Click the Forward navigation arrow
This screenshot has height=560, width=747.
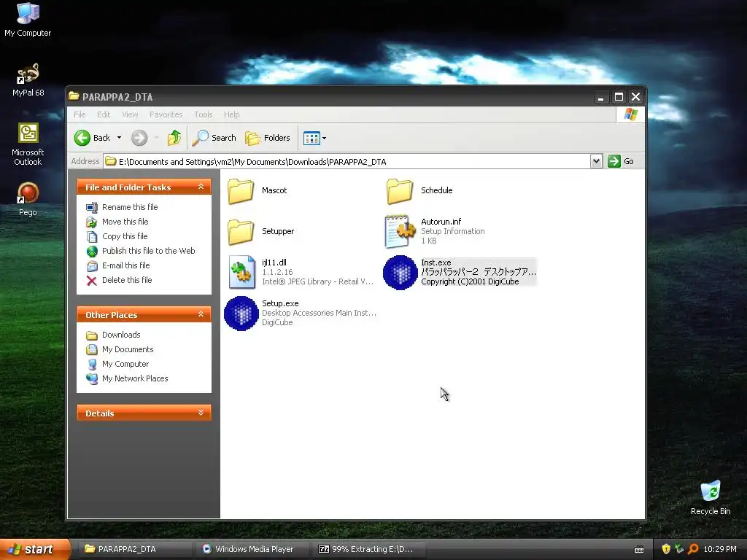139,138
